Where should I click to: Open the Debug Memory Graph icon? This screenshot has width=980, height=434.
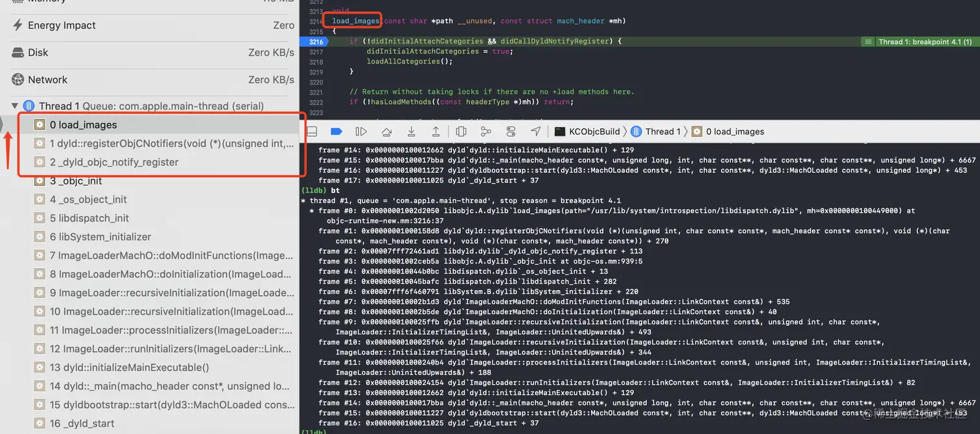485,131
